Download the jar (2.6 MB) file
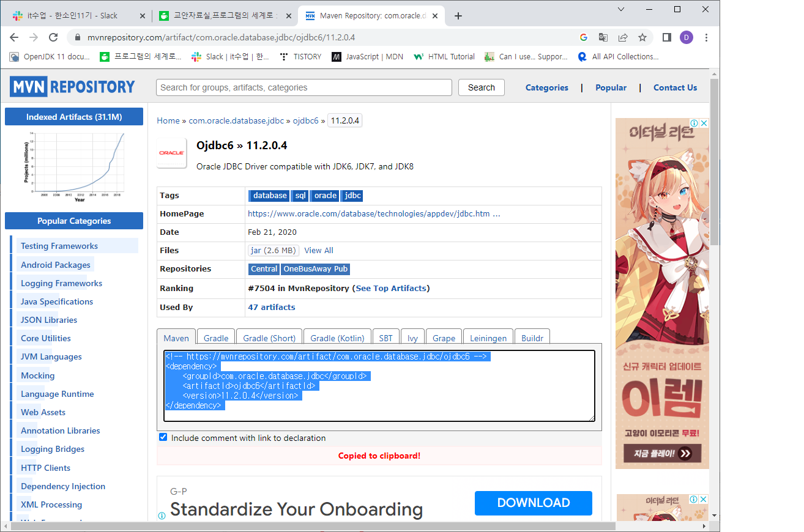The image size is (804, 532). point(274,250)
